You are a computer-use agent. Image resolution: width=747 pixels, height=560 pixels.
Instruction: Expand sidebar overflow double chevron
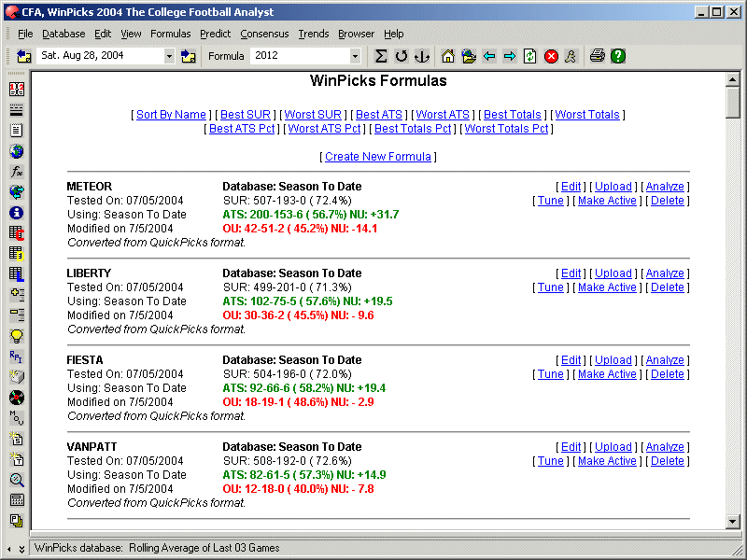21,549
